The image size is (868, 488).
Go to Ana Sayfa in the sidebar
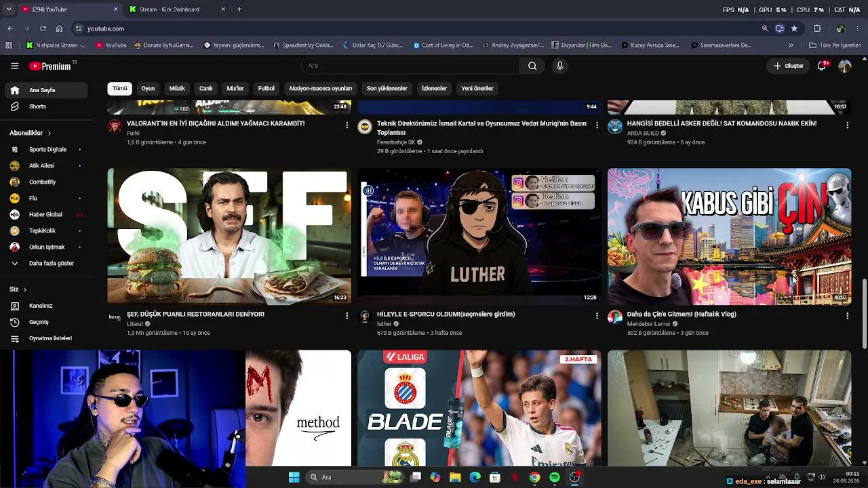46,90
